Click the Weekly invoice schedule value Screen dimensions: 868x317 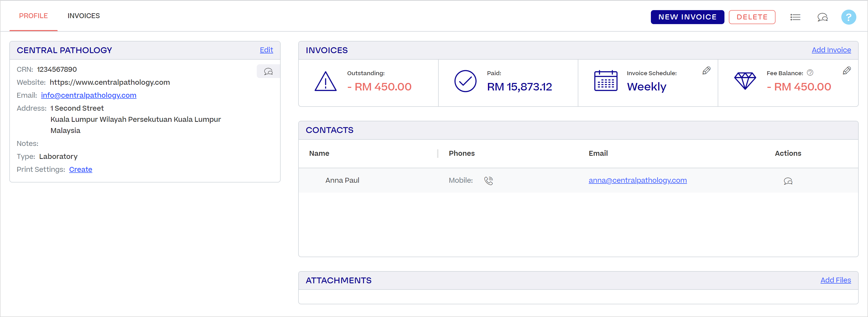tap(647, 87)
